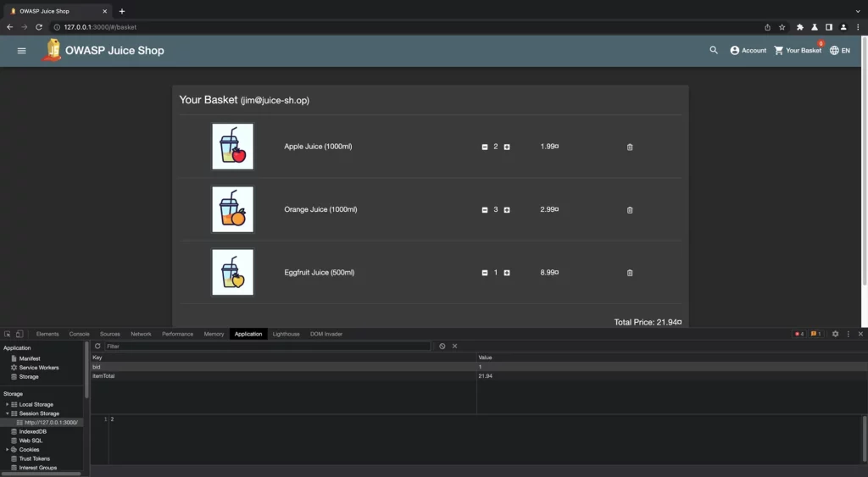The height and width of the screenshot is (477, 868).
Task: Open the Chrome three-dot menu
Action: click(x=858, y=27)
